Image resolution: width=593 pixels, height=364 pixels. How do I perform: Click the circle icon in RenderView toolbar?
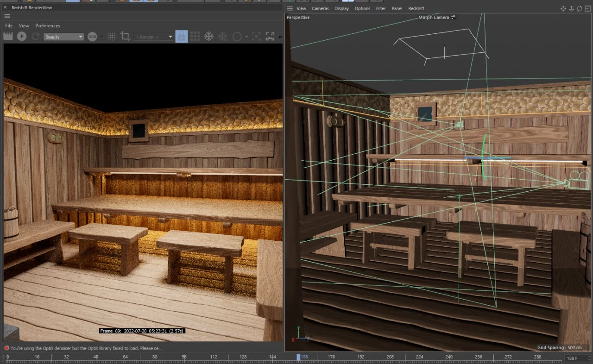(x=237, y=36)
